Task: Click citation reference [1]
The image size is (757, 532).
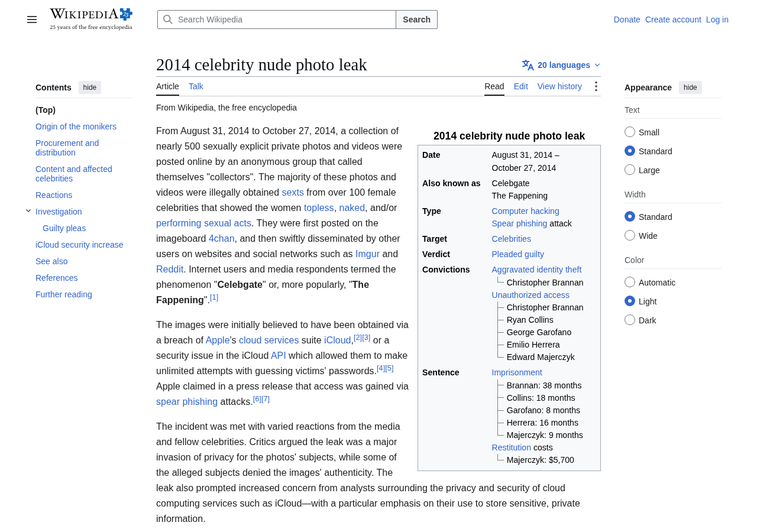Action: point(214,297)
